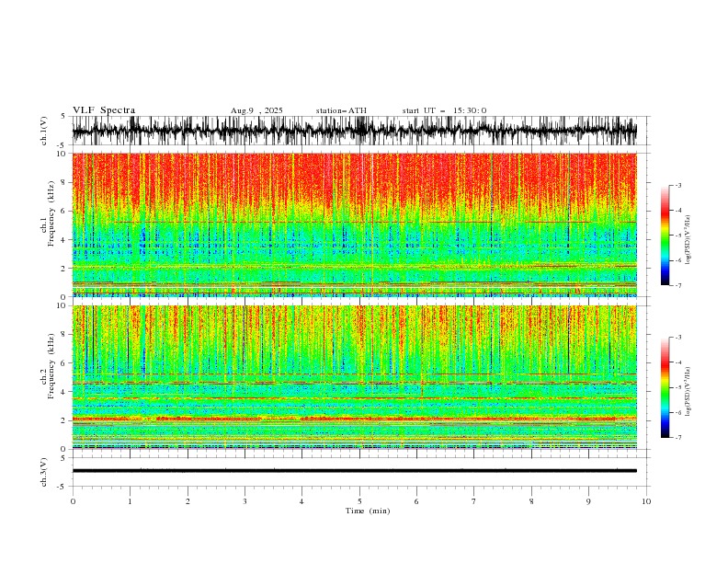Click the lower color scale bar
The image size is (728, 563).
[665, 387]
